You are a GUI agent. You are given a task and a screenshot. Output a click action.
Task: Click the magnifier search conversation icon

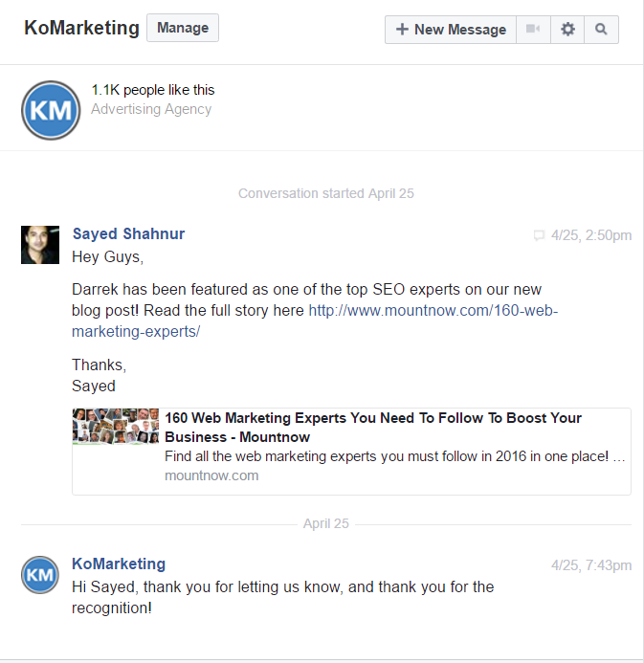coord(601,30)
